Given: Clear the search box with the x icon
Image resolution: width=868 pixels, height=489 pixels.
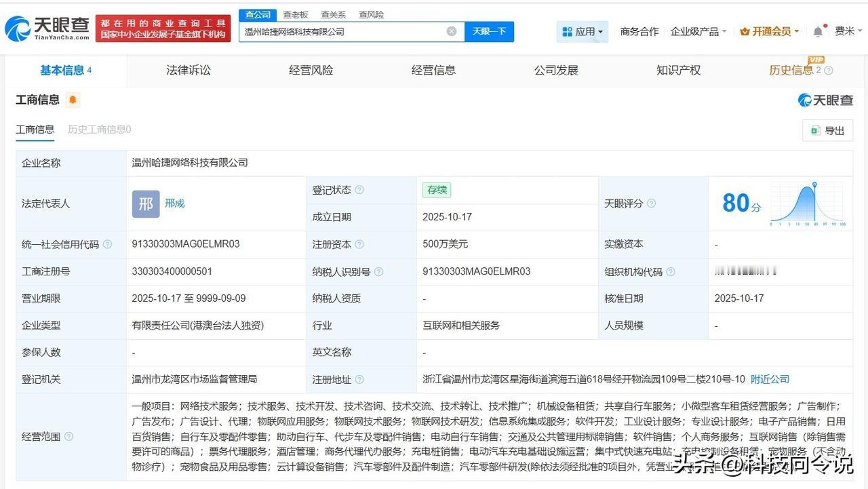Looking at the screenshot, I should (x=451, y=31).
